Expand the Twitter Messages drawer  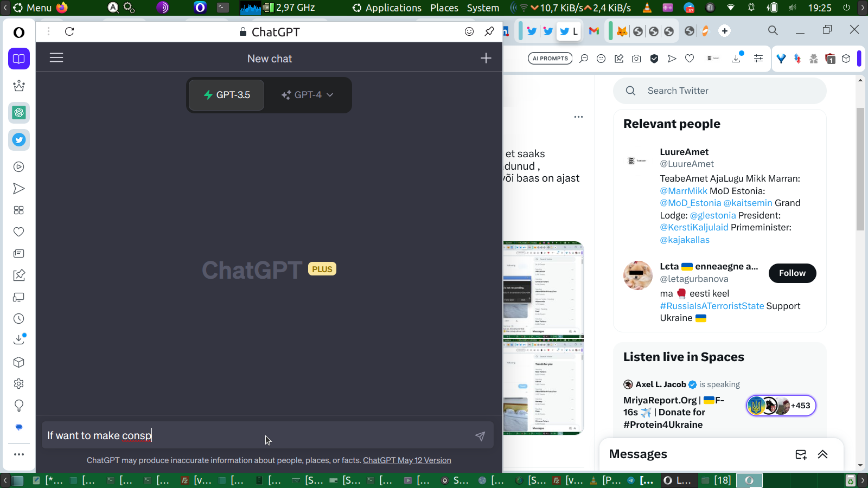point(823,454)
